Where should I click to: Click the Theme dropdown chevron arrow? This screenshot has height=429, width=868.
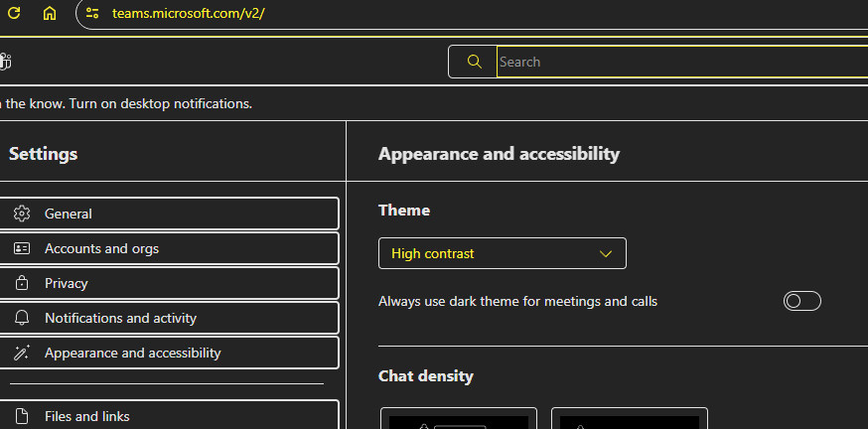click(606, 254)
